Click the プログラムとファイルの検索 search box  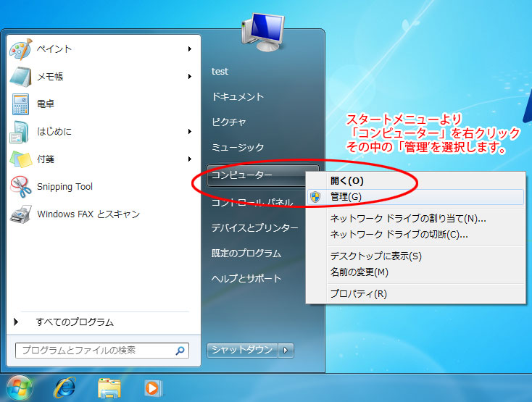pyautogui.click(x=101, y=351)
